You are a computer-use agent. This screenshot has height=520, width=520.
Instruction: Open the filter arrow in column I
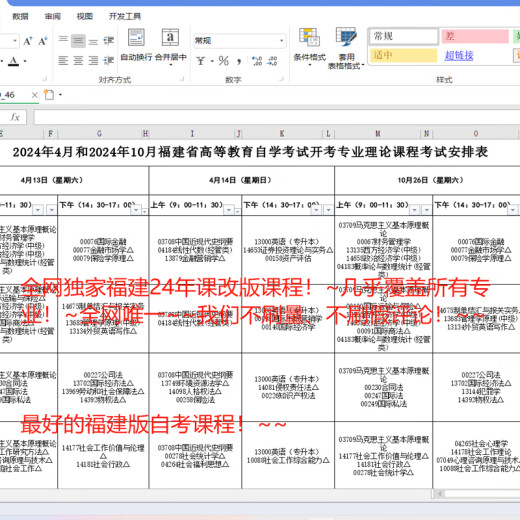point(229,210)
